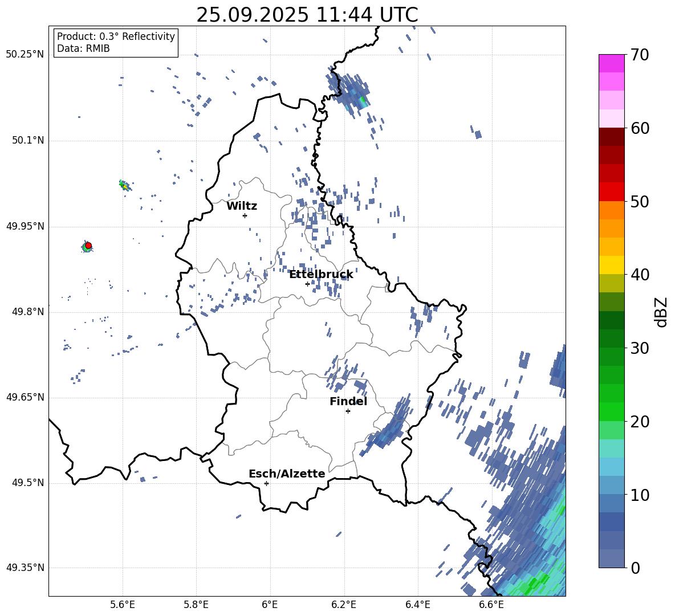This screenshot has width=675, height=616.
Task: Pick the topmost magenta colorbar segment below 70
Action: click(x=611, y=63)
